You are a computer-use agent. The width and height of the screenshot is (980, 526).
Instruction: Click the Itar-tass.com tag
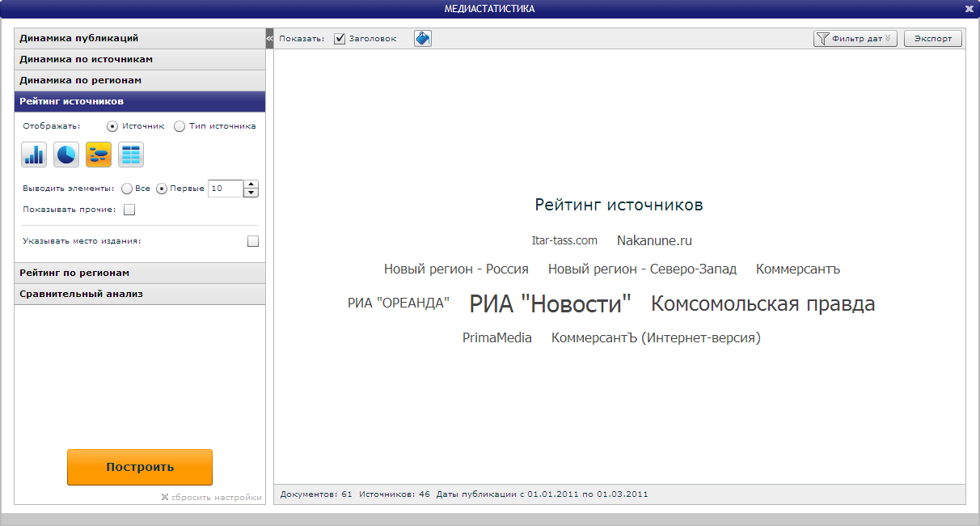tap(564, 240)
